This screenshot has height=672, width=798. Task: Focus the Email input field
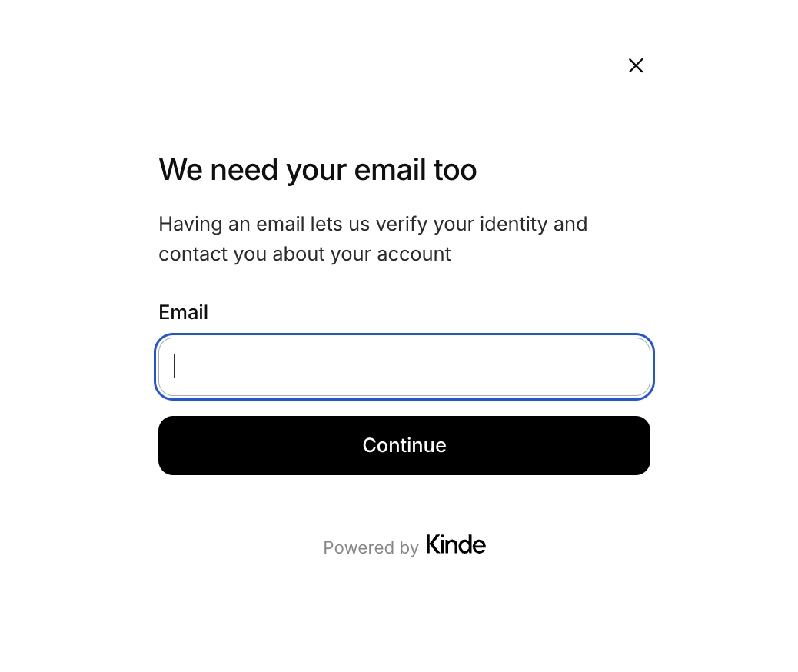click(404, 367)
